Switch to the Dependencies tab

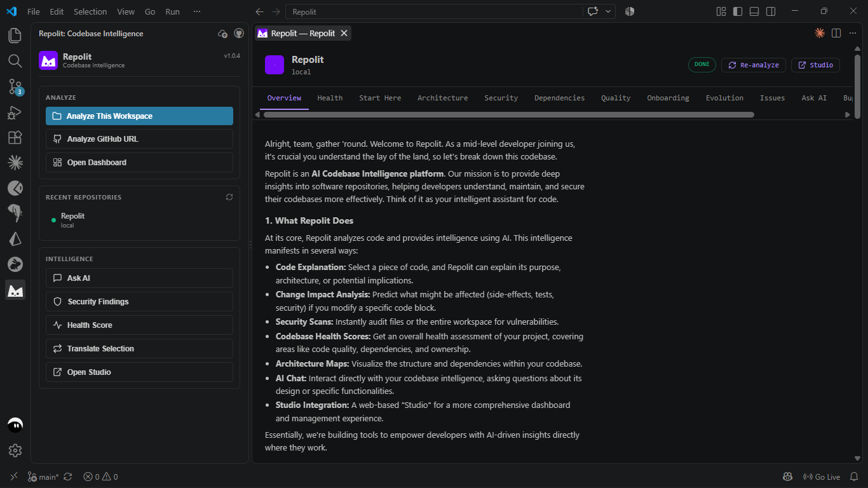click(559, 98)
